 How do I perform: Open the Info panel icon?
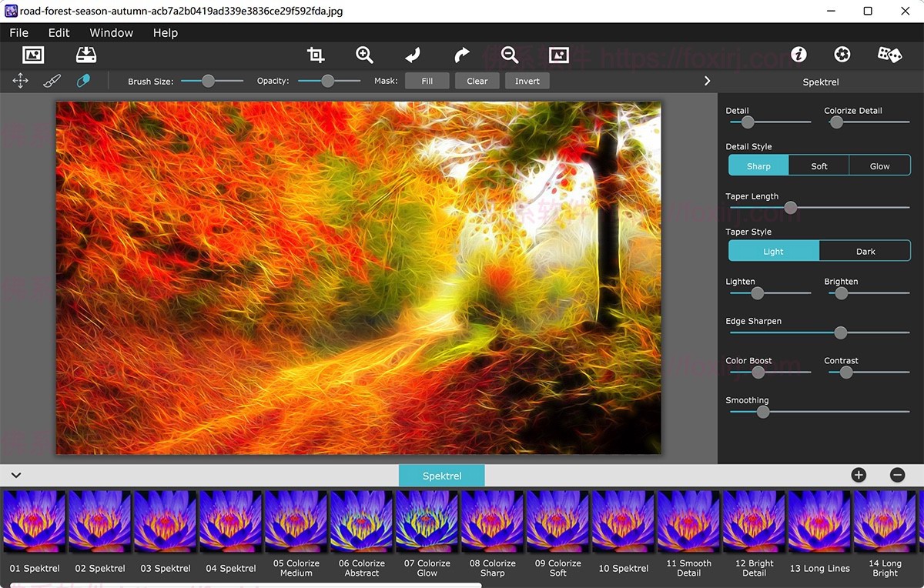tap(798, 55)
